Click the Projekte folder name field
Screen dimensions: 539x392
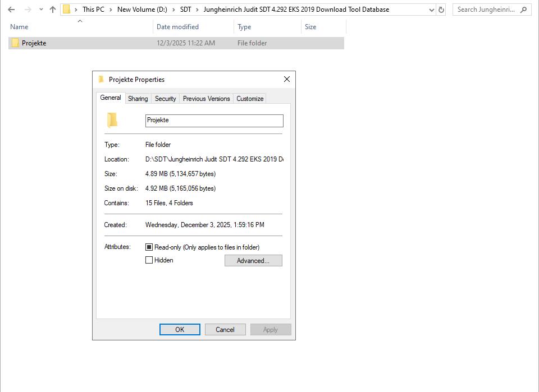[214, 121]
